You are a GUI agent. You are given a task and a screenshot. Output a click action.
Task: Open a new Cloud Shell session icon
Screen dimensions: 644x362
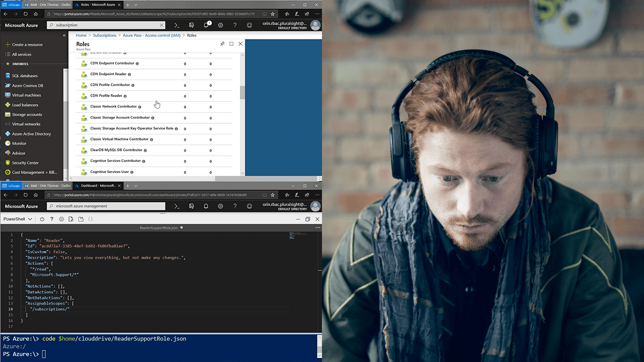point(80,219)
